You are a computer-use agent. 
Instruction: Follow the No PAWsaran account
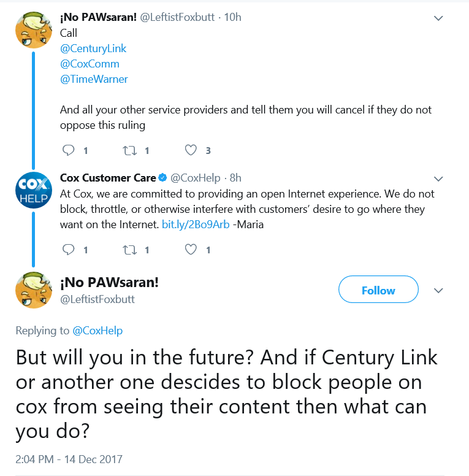378,290
